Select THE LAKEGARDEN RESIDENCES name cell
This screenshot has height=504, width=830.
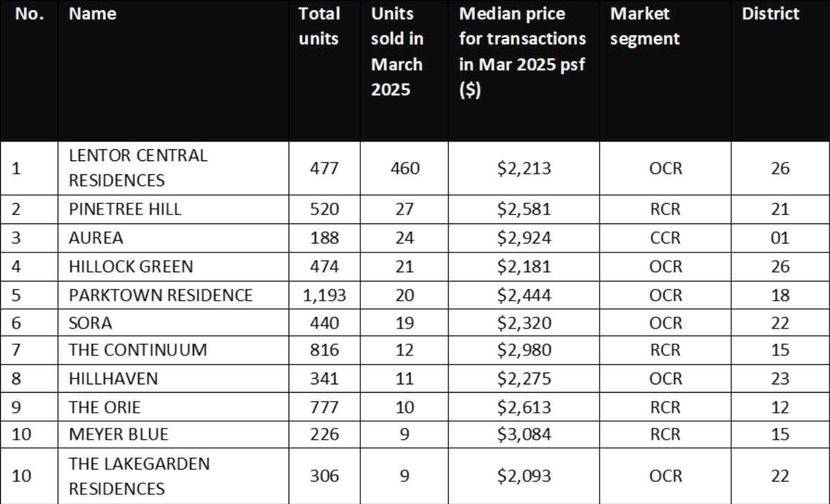[x=139, y=476]
